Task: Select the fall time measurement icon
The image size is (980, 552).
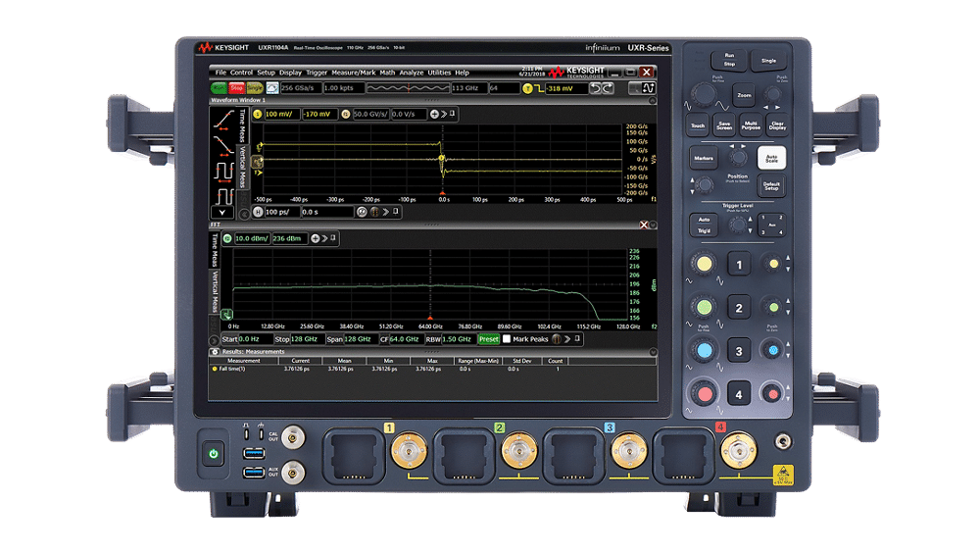Action: pos(223,145)
